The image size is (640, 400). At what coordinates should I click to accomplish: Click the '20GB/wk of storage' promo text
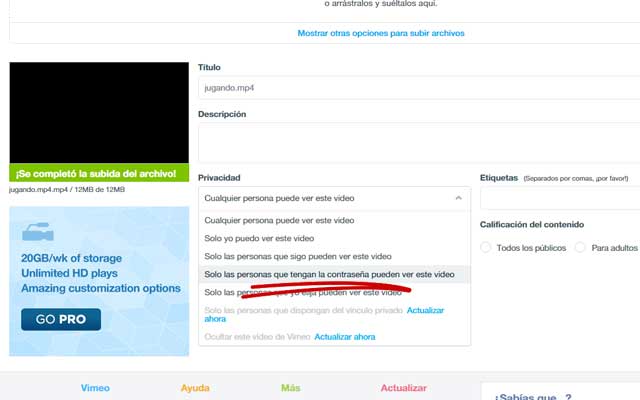click(71, 258)
